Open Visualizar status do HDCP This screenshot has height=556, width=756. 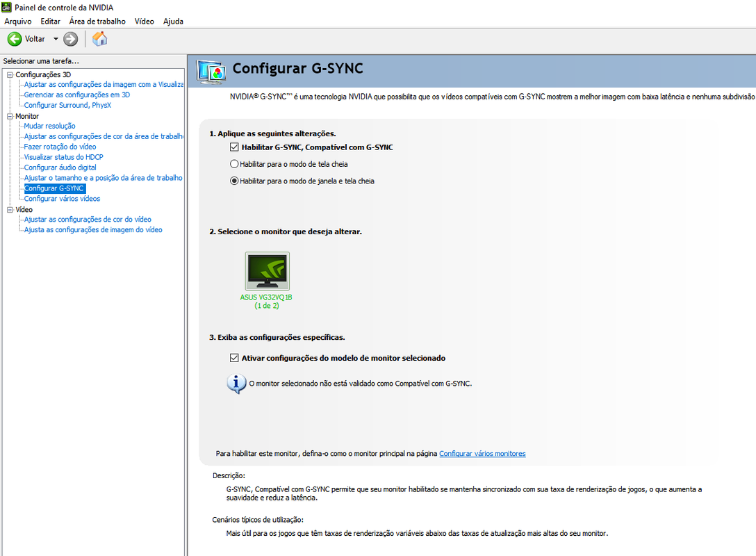[64, 157]
